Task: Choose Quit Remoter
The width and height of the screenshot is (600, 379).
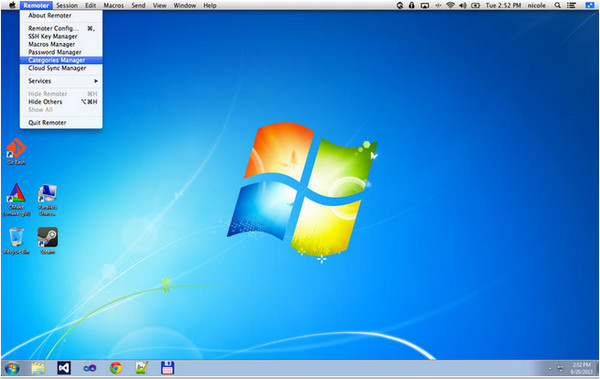Action: [61, 123]
